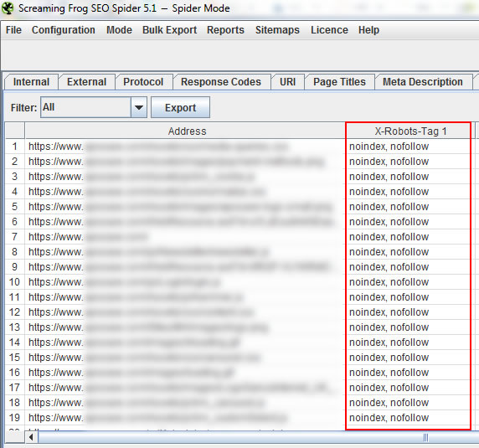Click the Export button
The width and height of the screenshot is (479, 448).
click(x=180, y=107)
